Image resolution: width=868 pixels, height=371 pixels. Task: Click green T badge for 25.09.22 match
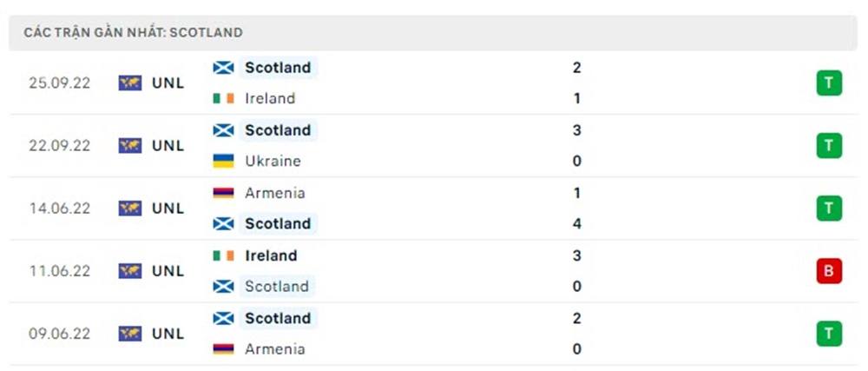[x=829, y=83]
